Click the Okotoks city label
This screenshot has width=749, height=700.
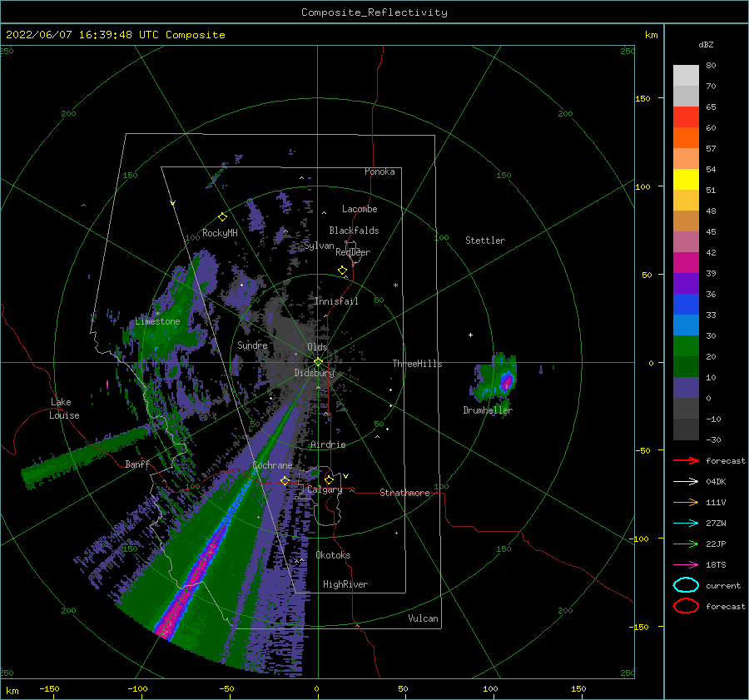coord(333,555)
